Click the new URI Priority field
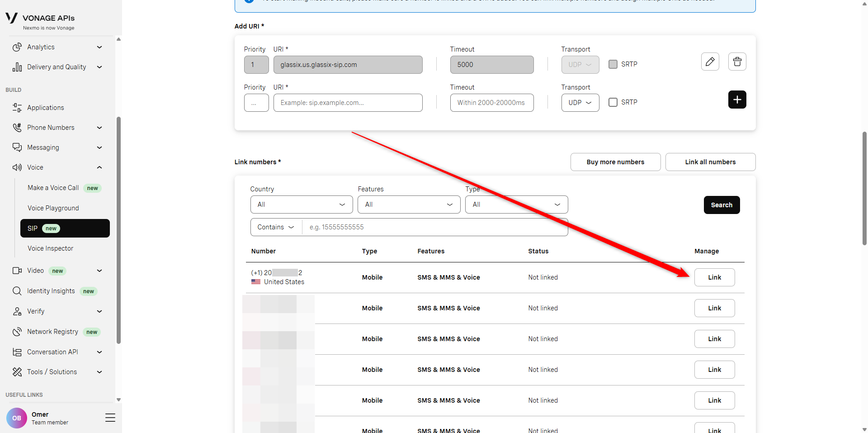868x433 pixels. coord(256,103)
